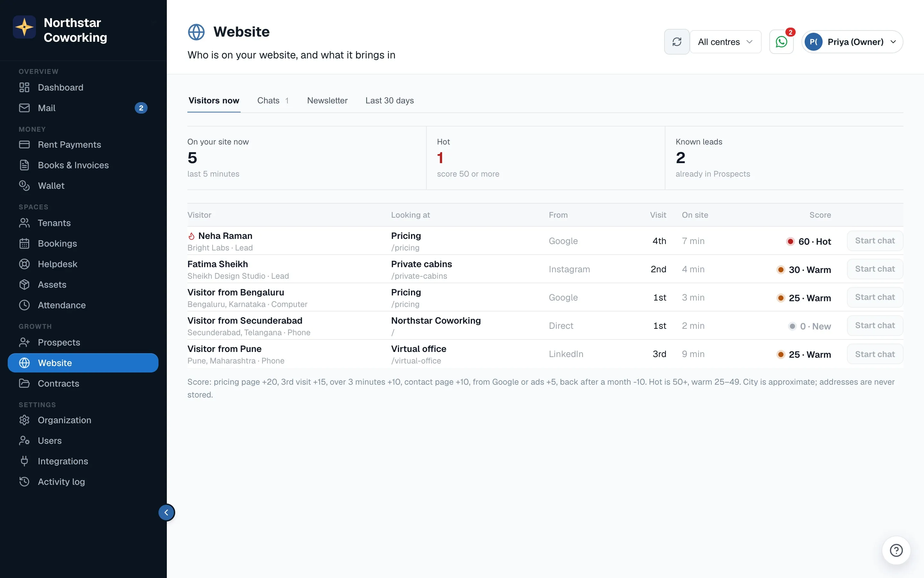The height and width of the screenshot is (578, 924).
Task: Select Website in sidebar
Action: tap(83, 363)
